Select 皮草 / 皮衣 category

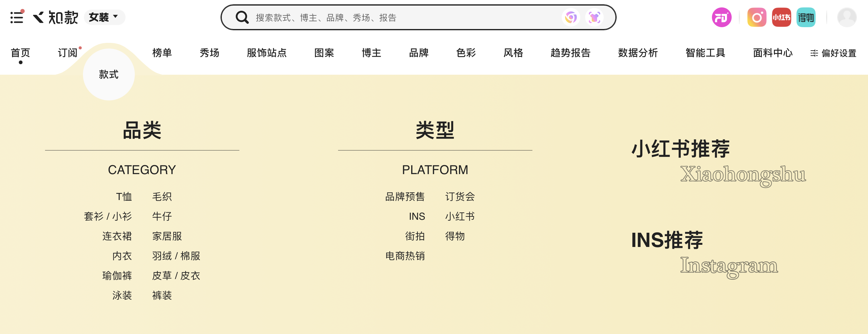point(176,276)
